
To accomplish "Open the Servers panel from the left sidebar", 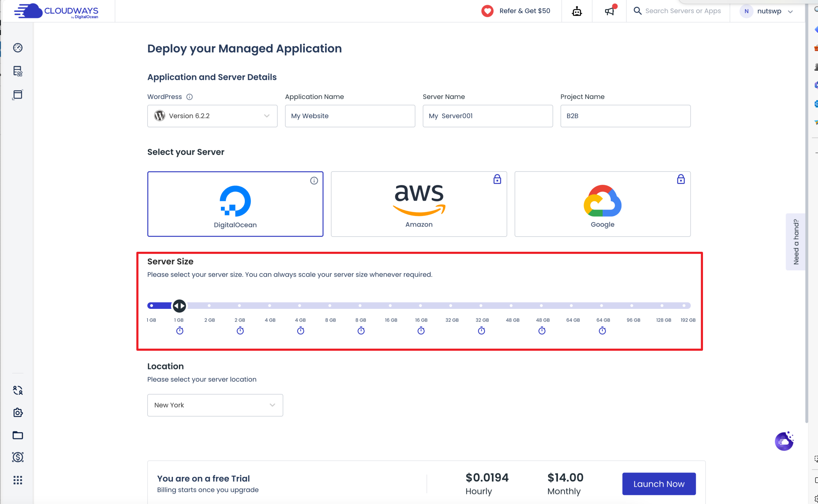I will pos(18,72).
